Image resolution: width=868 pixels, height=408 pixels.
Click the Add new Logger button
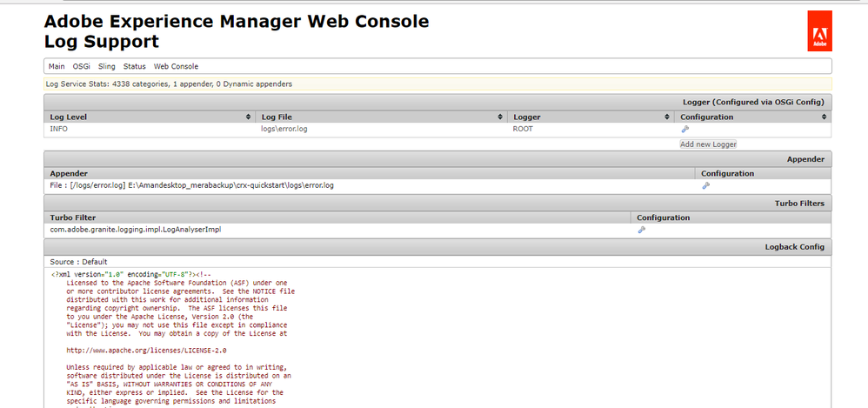click(x=708, y=144)
